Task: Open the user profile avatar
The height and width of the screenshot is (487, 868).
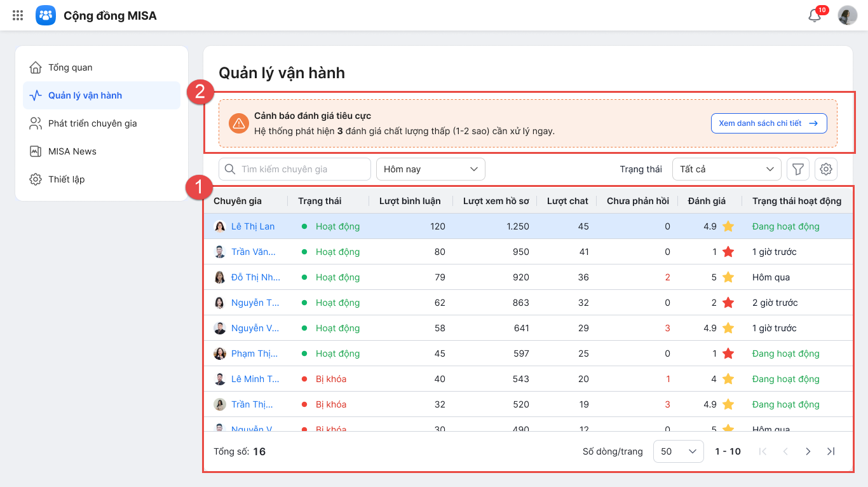Action: tap(848, 15)
